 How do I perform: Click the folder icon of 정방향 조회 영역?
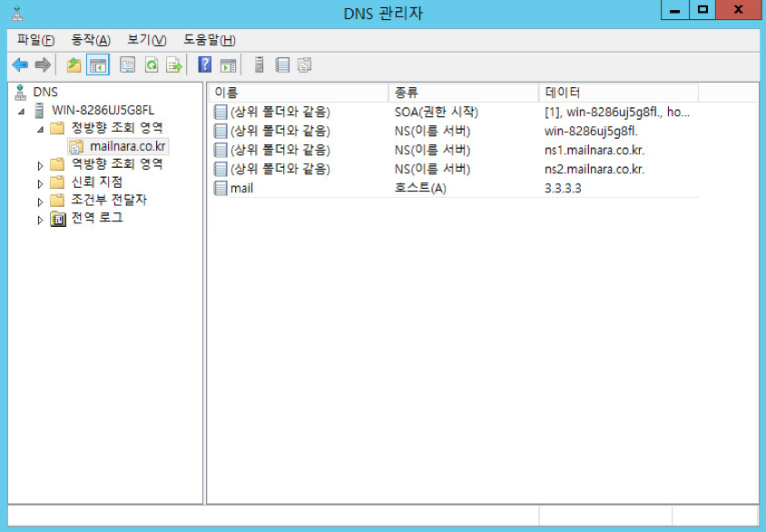57,128
